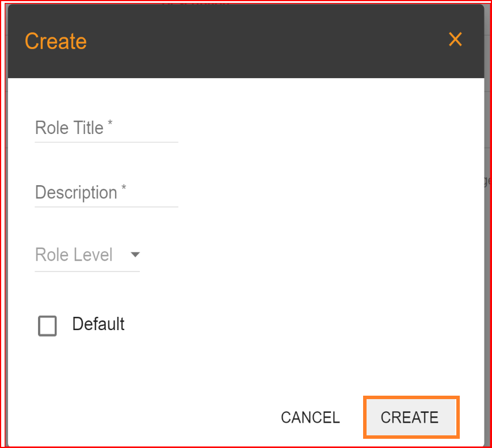Click the orange Create dialog title

tap(56, 41)
